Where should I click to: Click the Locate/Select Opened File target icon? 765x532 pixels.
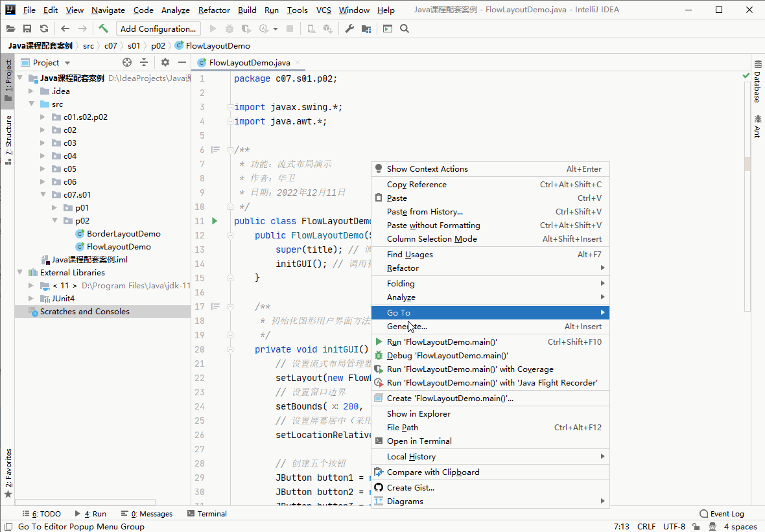[127, 62]
